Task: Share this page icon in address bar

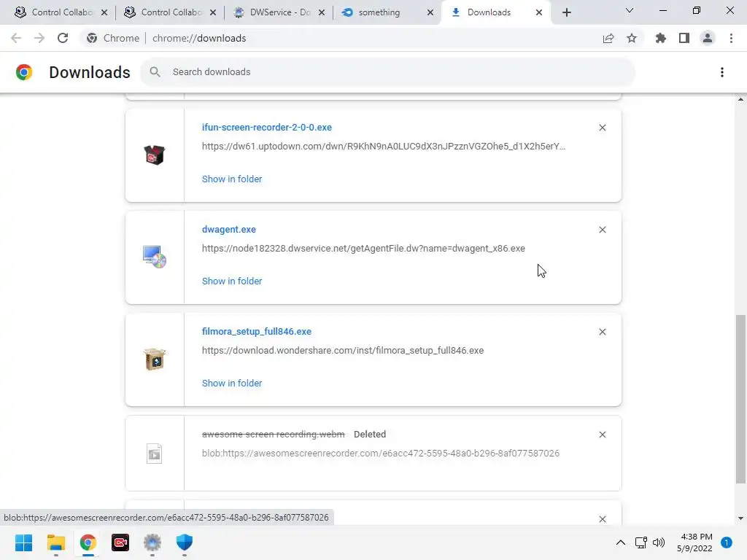Action: 608,38
